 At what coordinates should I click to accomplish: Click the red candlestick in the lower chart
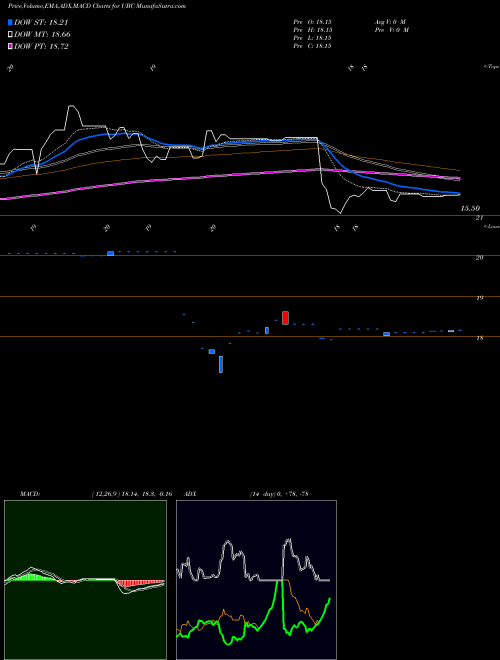click(285, 318)
